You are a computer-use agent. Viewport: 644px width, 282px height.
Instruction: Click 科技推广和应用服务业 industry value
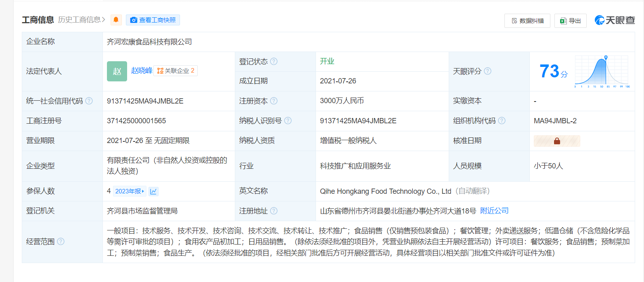tap(355, 166)
